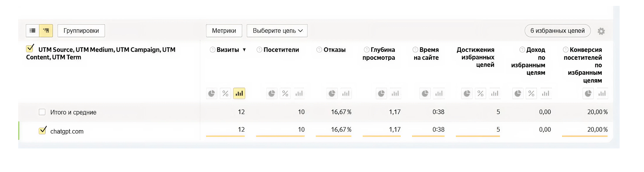This screenshot has width=644, height=172.
Task: Open the Группировки button
Action: [x=81, y=31]
